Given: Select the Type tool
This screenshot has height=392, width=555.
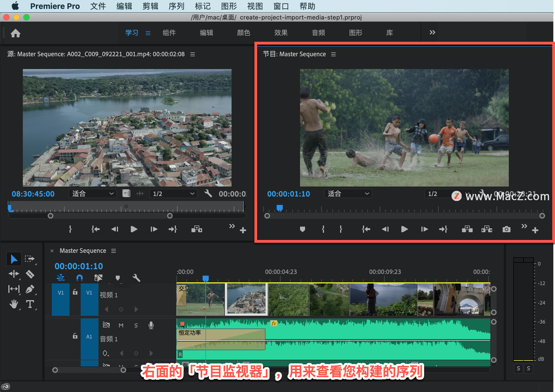Looking at the screenshot, I should (30, 304).
